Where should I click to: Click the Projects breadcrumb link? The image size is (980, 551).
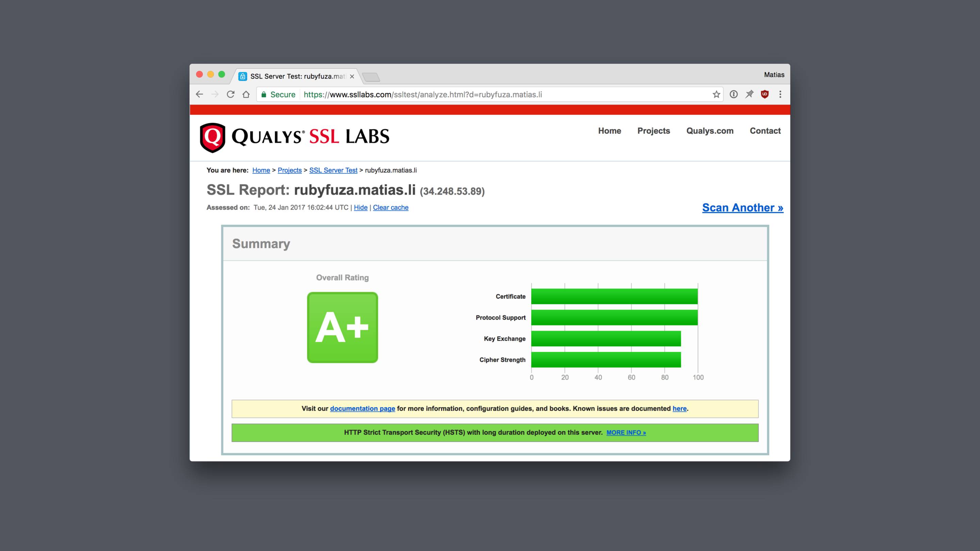(290, 170)
